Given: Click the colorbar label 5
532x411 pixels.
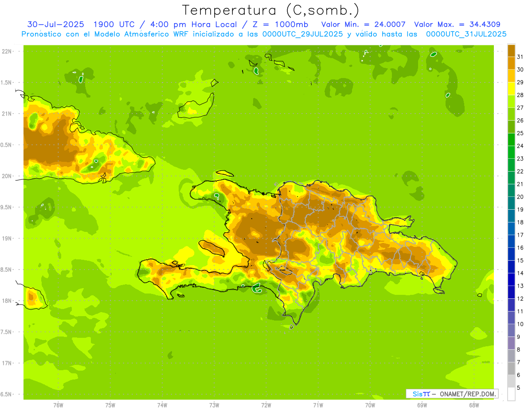Looking at the screenshot, I should (x=519, y=388).
